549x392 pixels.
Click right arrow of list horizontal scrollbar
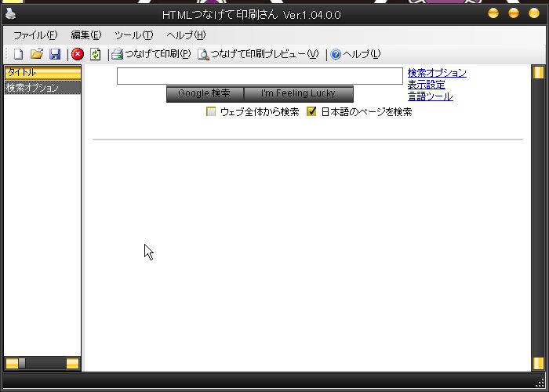(x=72, y=364)
